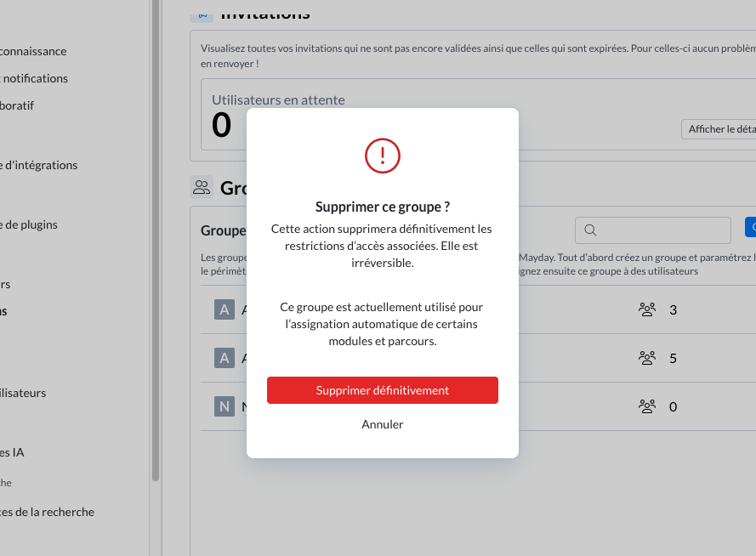This screenshot has width=756, height=556.
Task: Click the A avatar of the 3-member group
Action: (225, 309)
